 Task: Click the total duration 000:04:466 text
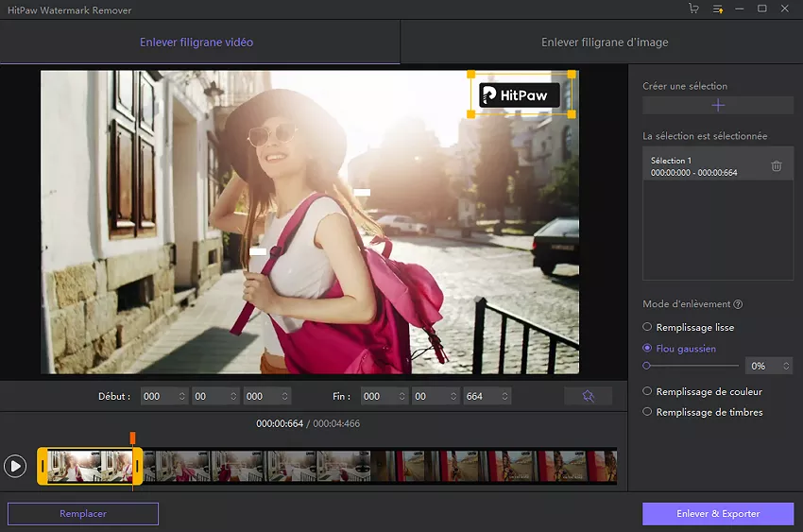coord(336,423)
